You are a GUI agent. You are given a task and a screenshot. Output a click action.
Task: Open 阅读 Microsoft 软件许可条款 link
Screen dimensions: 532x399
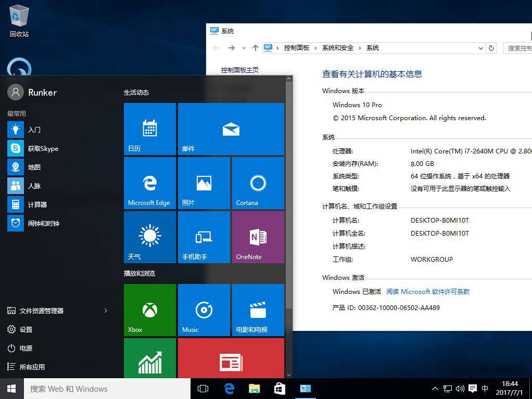[428, 291]
